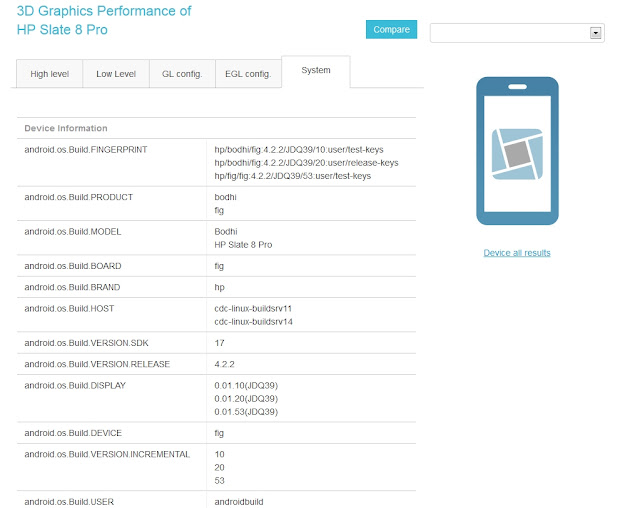Select android.os.Build.BRAND label
This screenshot has width=640, height=508.
pyautogui.click(x=72, y=287)
